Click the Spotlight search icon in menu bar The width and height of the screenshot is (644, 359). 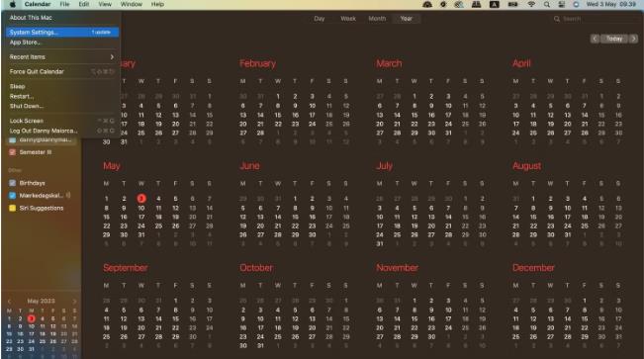pyautogui.click(x=546, y=4)
